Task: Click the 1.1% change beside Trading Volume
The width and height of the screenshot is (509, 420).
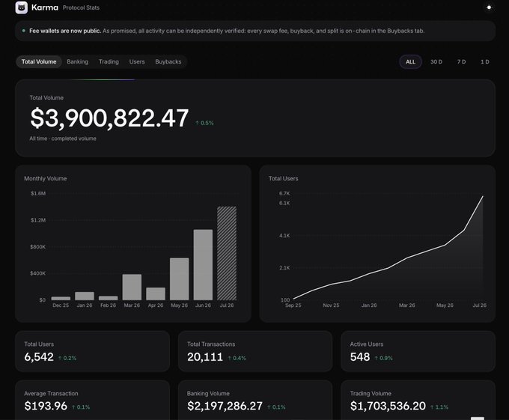Action: click(x=439, y=407)
